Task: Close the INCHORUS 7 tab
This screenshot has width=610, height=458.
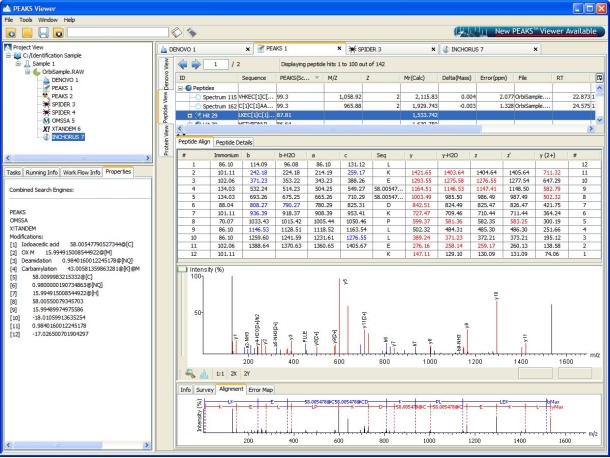Action: 535,49
